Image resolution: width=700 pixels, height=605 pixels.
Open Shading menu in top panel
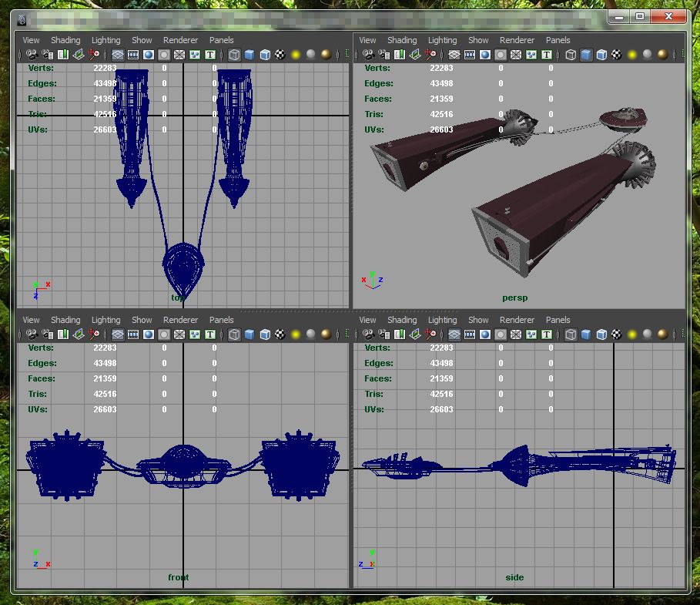[x=65, y=40]
